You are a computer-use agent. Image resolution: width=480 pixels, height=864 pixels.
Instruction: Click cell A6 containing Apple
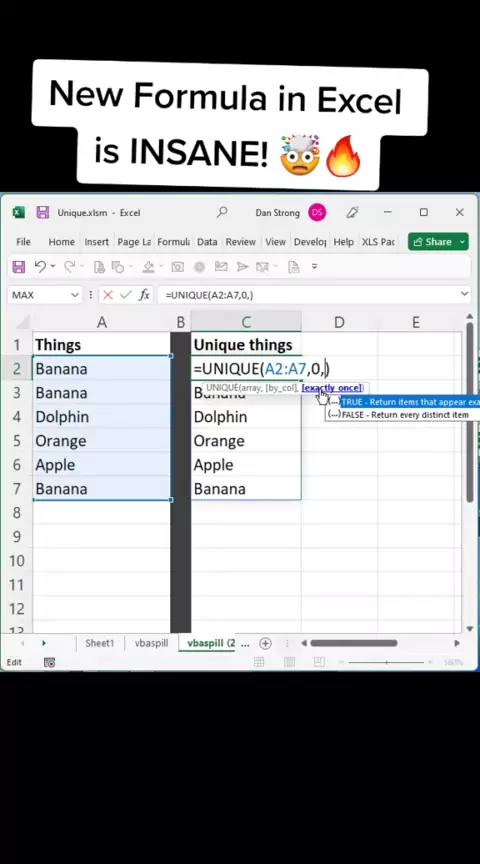click(101, 465)
